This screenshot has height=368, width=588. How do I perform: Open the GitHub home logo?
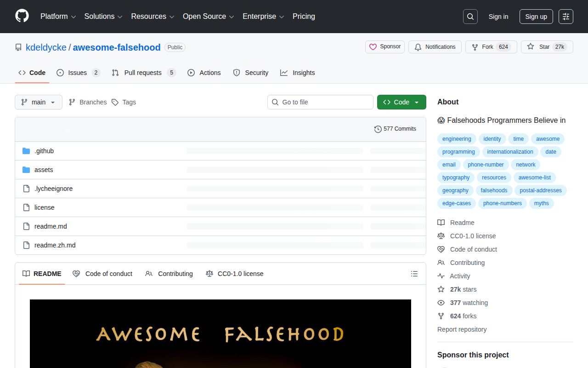(x=22, y=17)
